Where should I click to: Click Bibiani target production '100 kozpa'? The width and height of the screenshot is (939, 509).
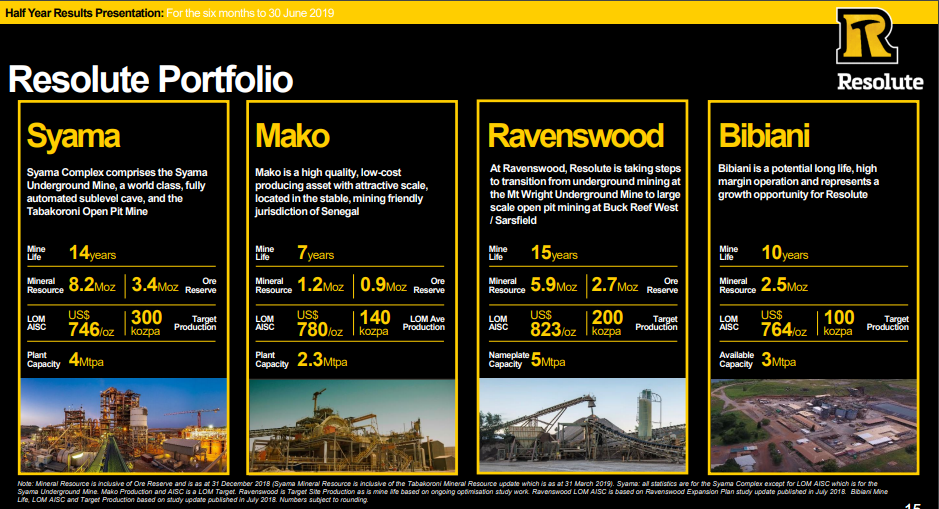(838, 322)
